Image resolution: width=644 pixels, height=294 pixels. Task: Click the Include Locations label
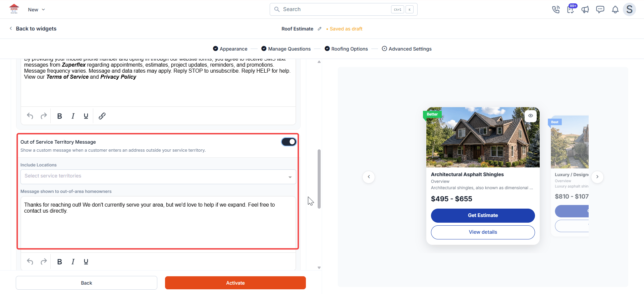point(39,165)
